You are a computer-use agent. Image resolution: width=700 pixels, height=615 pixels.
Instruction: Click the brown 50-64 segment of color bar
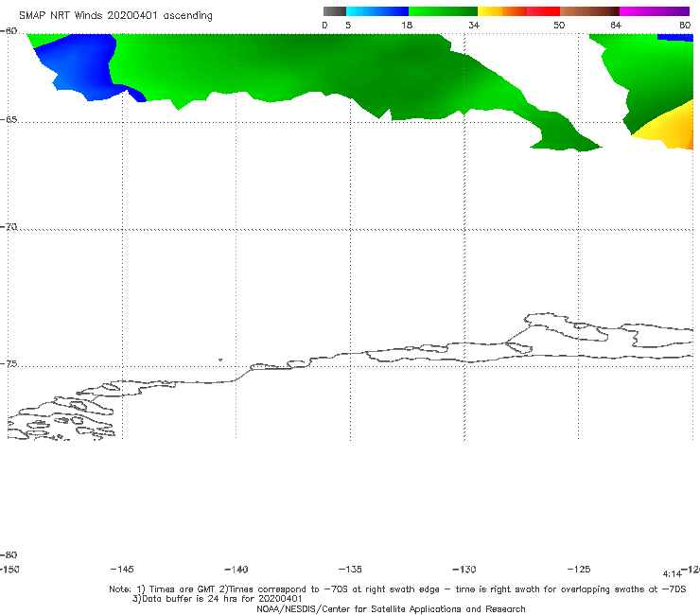(x=589, y=11)
